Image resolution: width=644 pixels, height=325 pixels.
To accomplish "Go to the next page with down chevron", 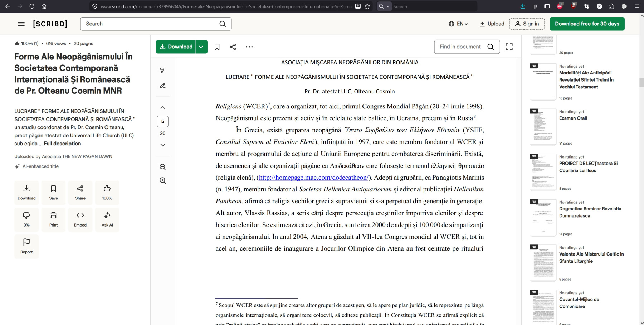I will (163, 145).
